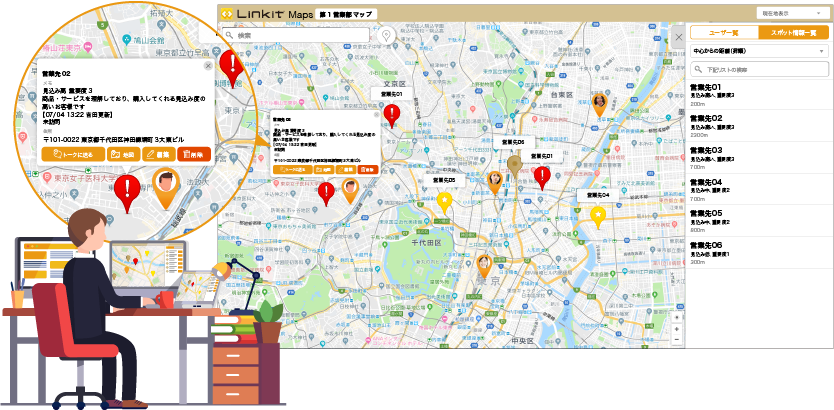834x410 pixels.
Task: Close the enlarged 営業先02 info popup
Action: pos(207,66)
